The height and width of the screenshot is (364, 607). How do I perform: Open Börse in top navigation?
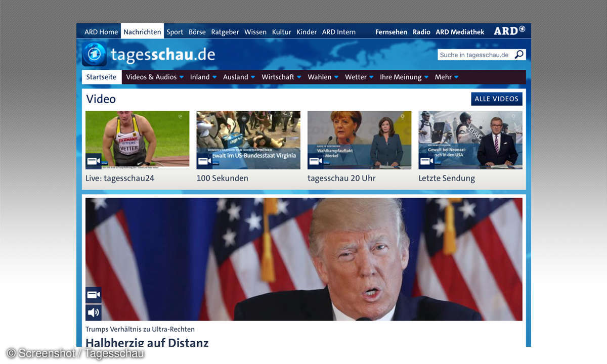click(197, 32)
